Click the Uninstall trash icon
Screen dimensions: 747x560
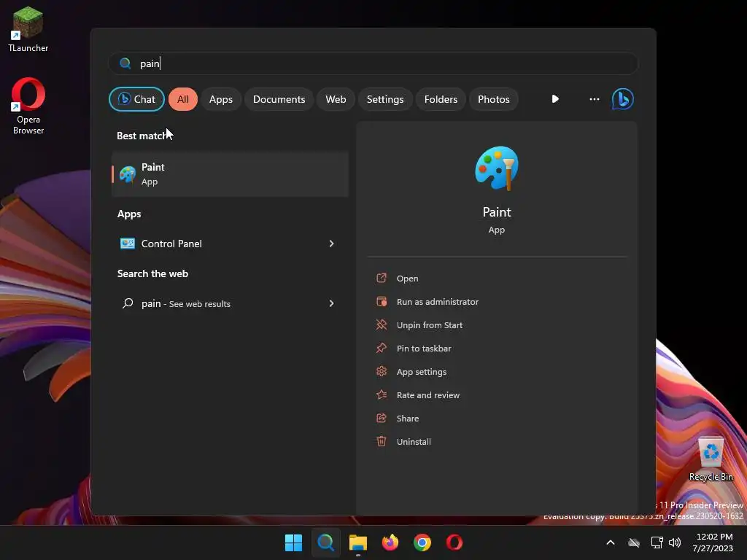382,441
